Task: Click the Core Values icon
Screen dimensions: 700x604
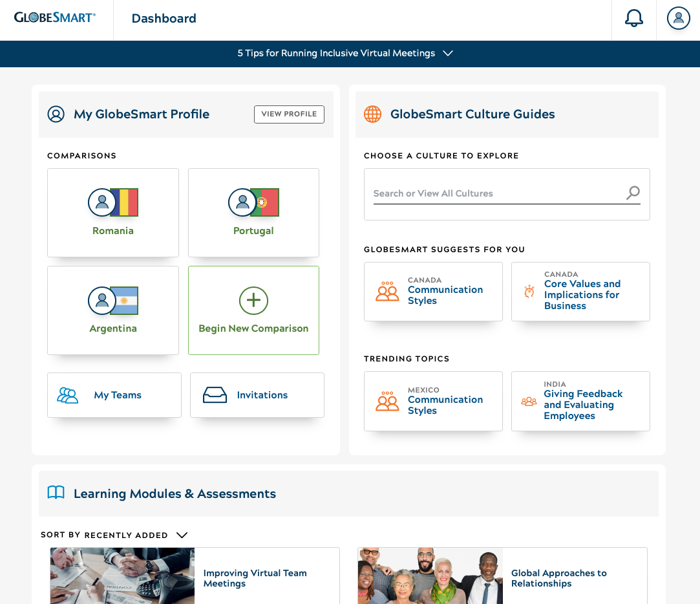Action: point(529,291)
